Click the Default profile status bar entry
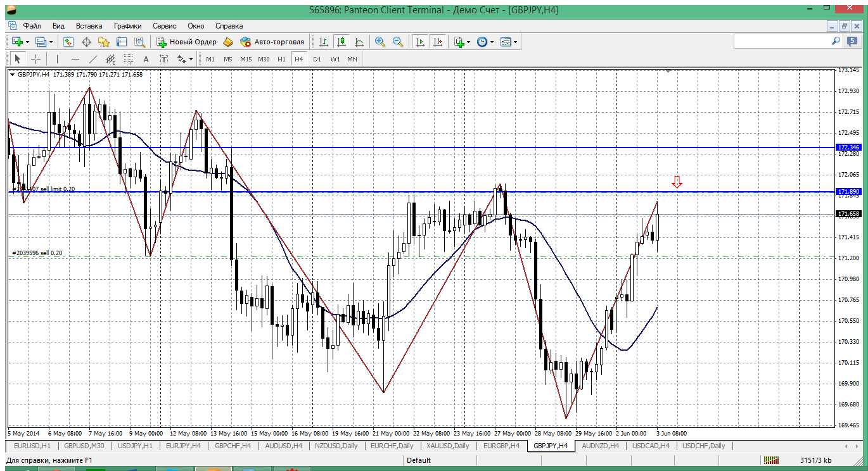Screen dimensions: 868x471 coord(419,460)
